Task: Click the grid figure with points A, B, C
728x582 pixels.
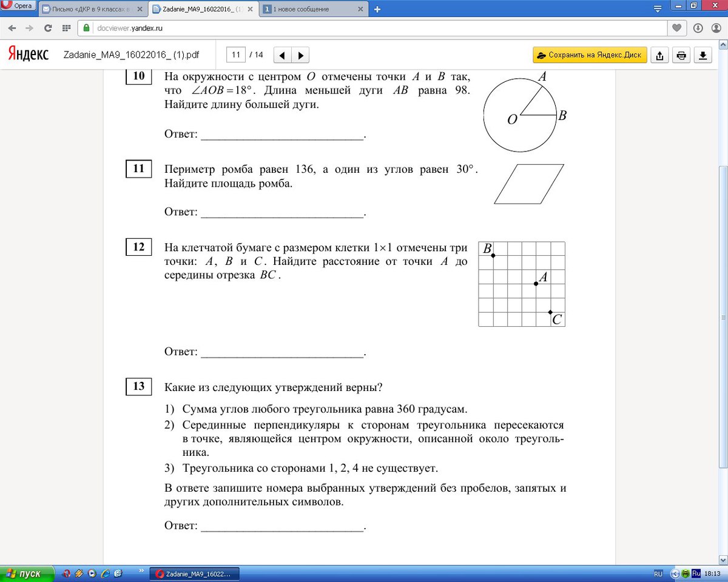Action: point(522,284)
